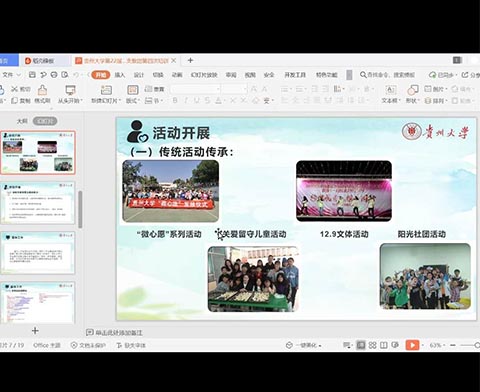
Task: Click the Shapes (形状) icon
Action: pos(413,90)
